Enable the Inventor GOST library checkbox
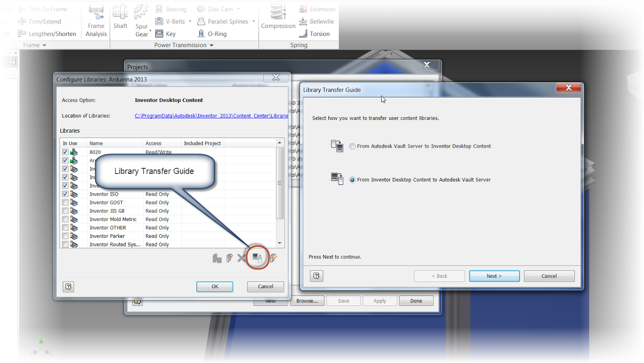The image size is (644, 363). pyautogui.click(x=65, y=202)
